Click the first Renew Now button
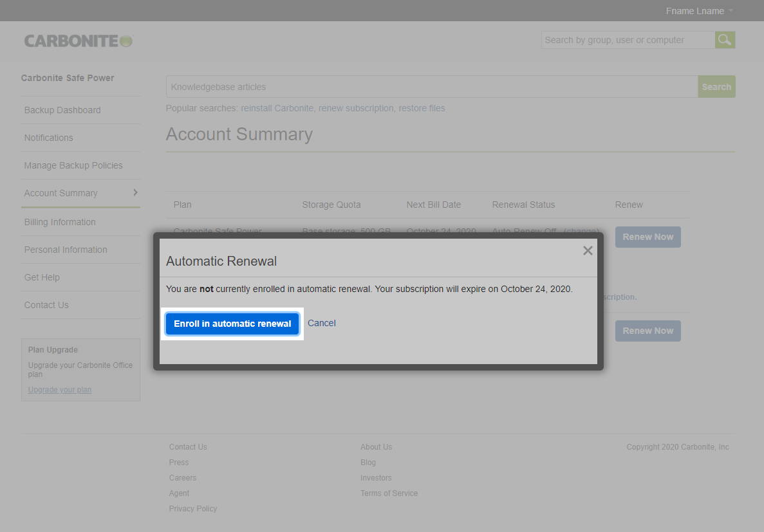The width and height of the screenshot is (764, 532). 648,237
